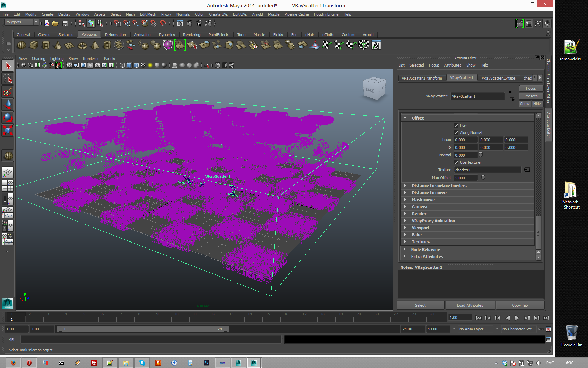Create a Polygon Torus from the shelf
588x368 pixels.
click(x=82, y=45)
